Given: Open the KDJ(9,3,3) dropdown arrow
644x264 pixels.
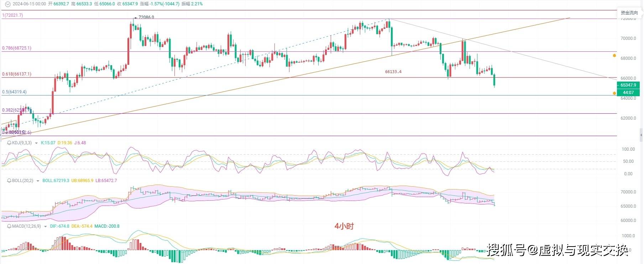Looking at the screenshot, I should [36, 143].
